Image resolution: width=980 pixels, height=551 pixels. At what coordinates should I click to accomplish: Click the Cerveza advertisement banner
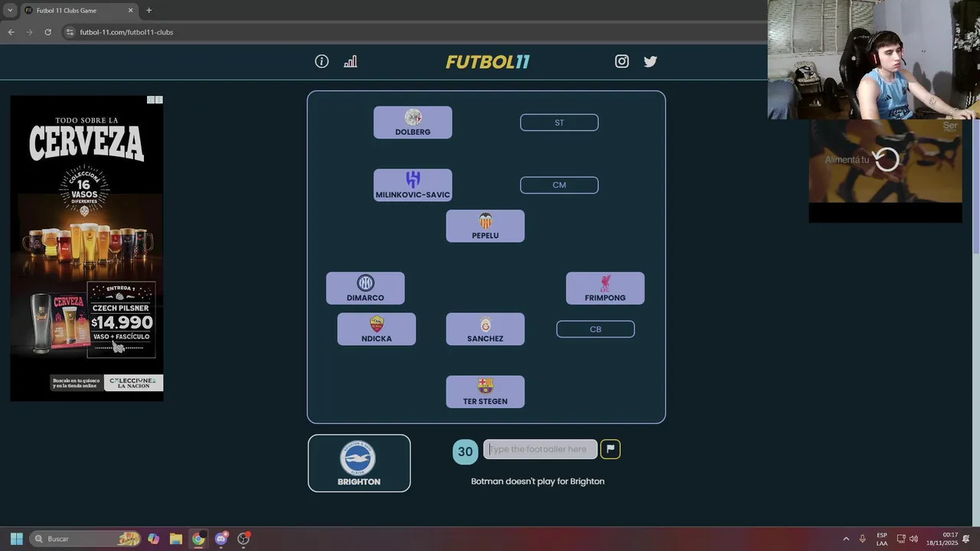click(87, 249)
